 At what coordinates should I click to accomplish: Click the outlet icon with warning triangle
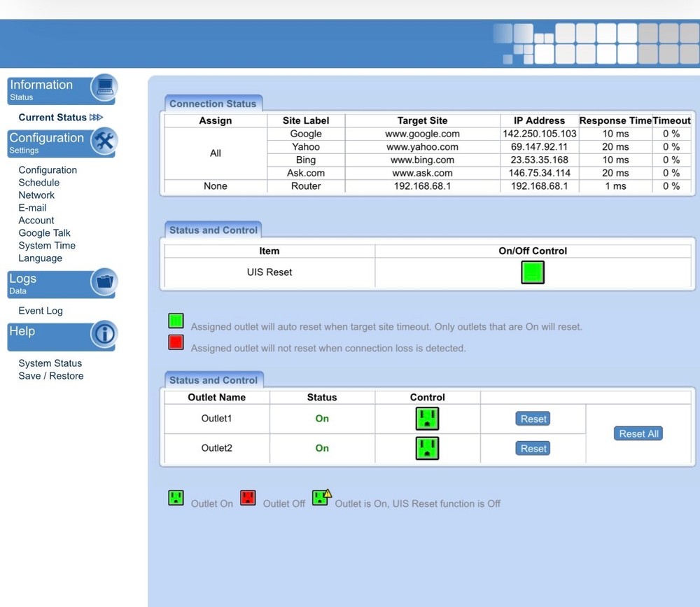click(x=321, y=498)
